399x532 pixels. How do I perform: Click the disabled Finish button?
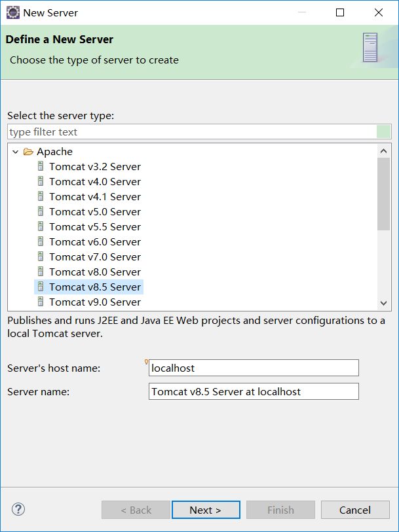coord(280,510)
